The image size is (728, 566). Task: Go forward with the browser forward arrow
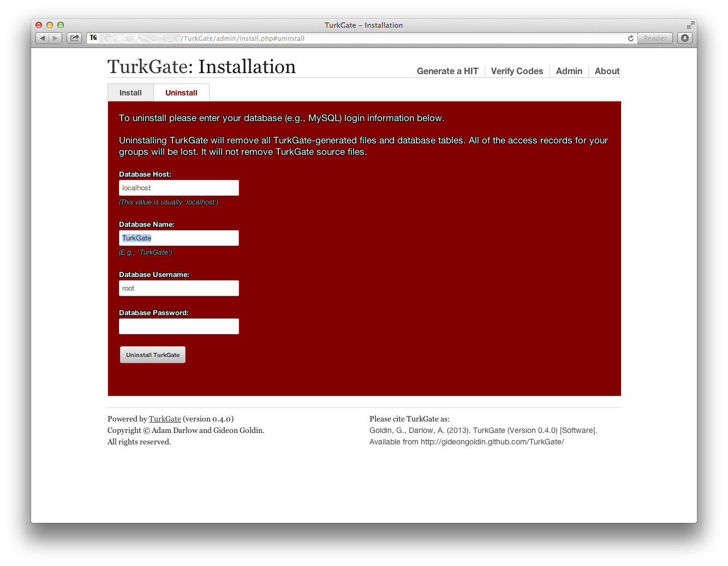[x=55, y=38]
